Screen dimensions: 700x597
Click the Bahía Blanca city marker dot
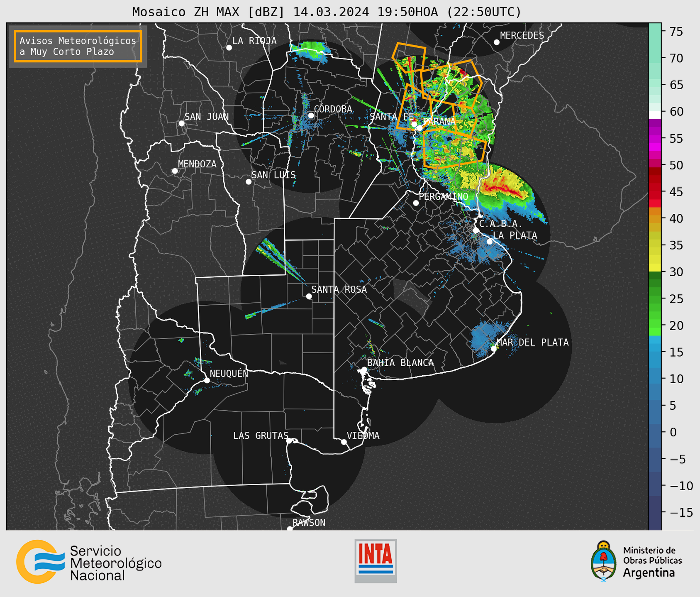(x=364, y=369)
